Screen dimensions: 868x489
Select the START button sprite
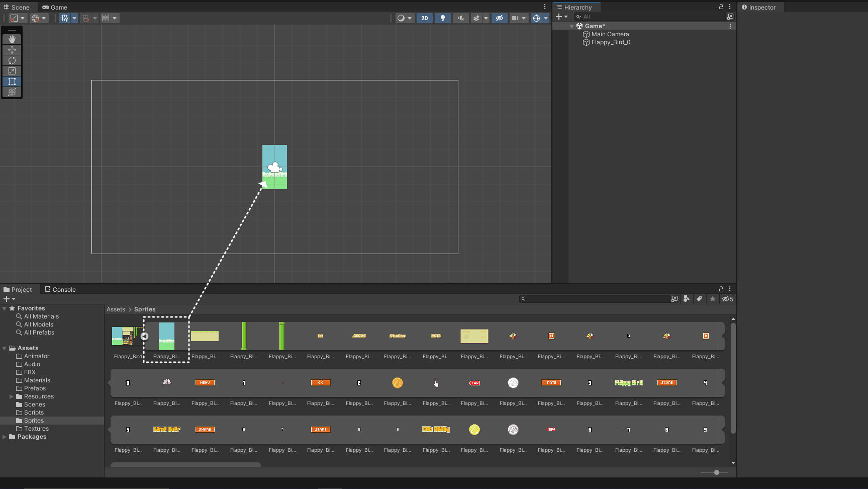321,430
